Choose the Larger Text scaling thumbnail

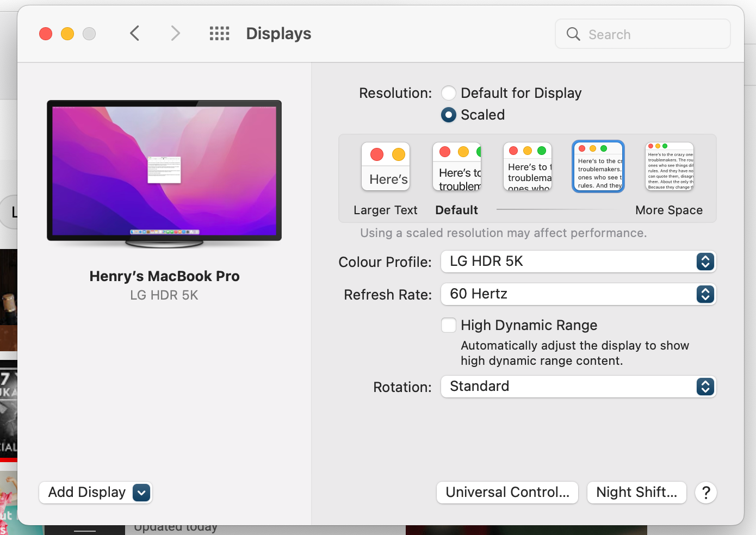pyautogui.click(x=386, y=166)
